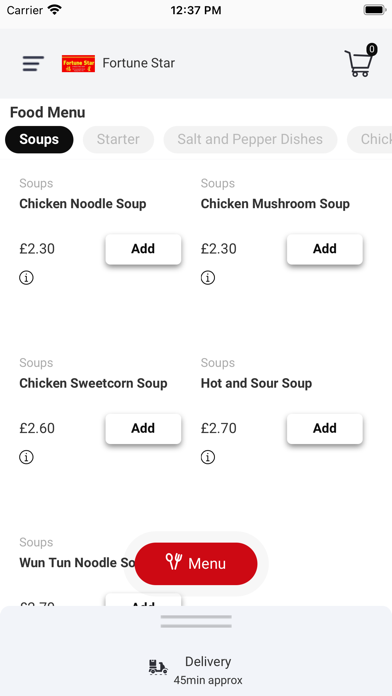Open the shopping cart

(360, 61)
